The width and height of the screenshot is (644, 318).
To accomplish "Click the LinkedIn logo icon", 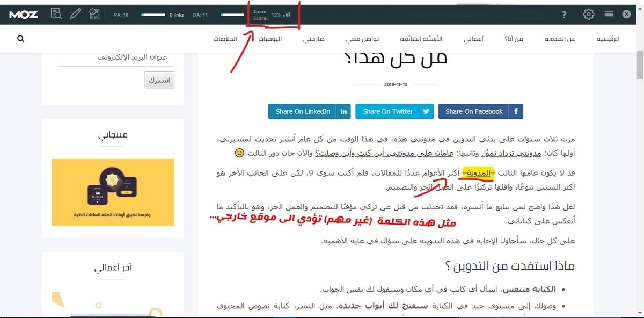I will pyautogui.click(x=343, y=111).
